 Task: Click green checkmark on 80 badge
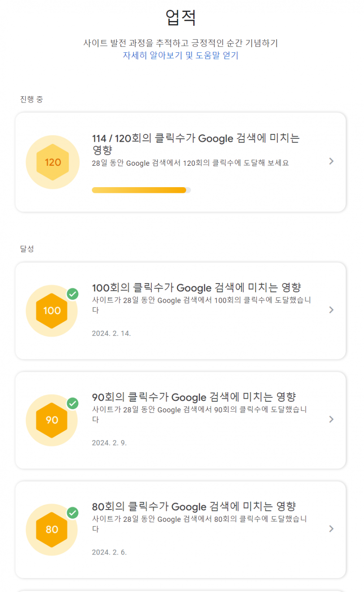tap(73, 513)
